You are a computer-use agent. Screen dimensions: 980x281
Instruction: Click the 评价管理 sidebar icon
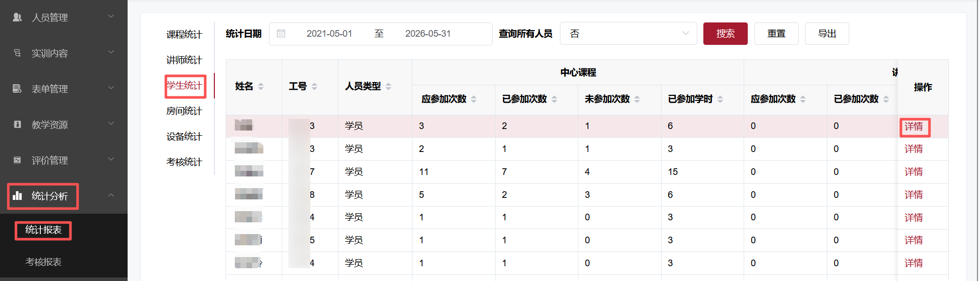click(17, 160)
